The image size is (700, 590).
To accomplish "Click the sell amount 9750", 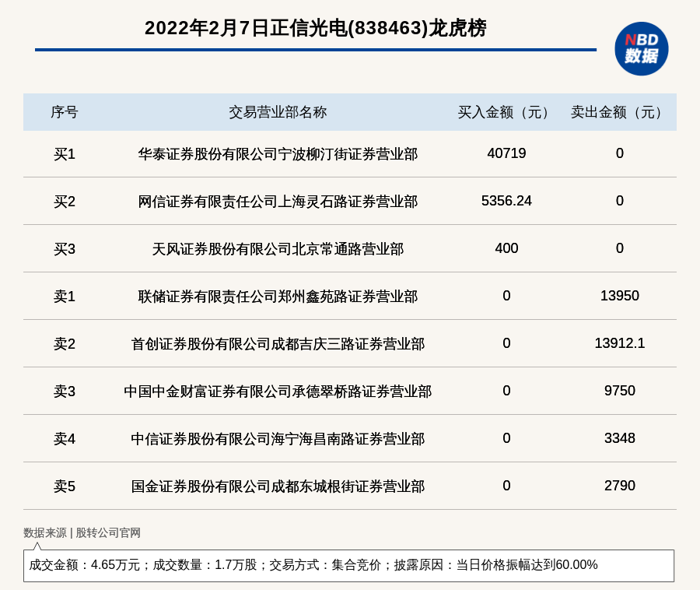I will [619, 391].
